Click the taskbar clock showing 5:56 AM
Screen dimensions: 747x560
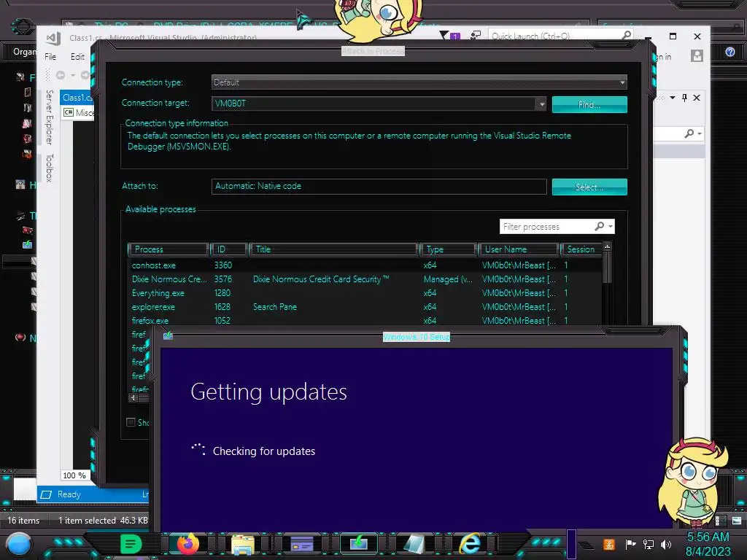(708, 537)
